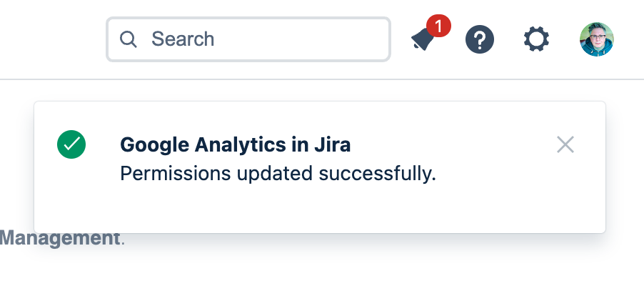This screenshot has height=296, width=644.
Task: Open the user profile avatar menu
Action: click(x=597, y=39)
